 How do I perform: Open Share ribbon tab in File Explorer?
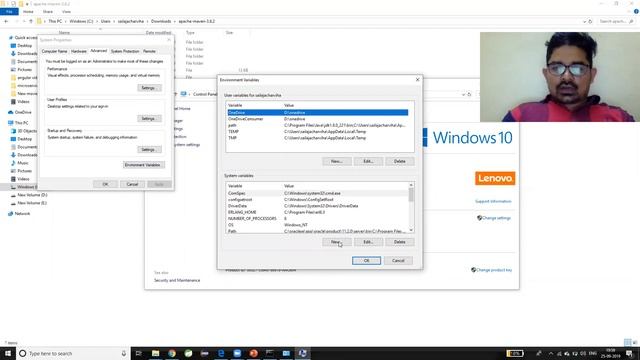coord(48,11)
